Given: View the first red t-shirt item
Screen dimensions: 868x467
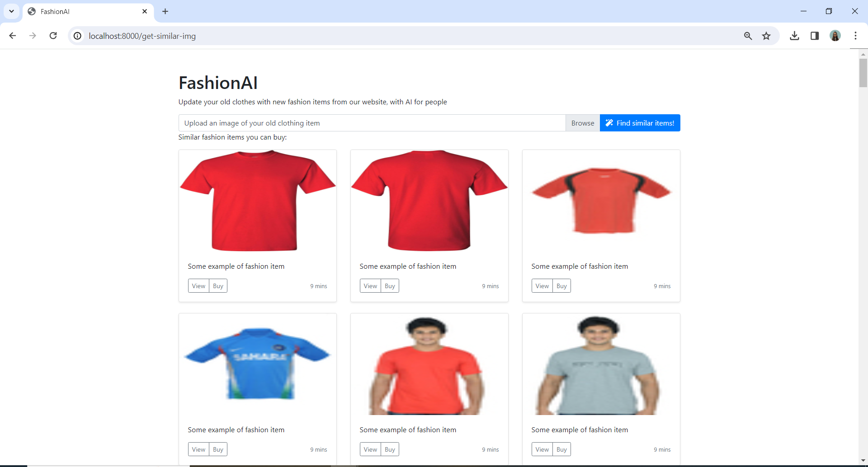Looking at the screenshot, I should (198, 286).
